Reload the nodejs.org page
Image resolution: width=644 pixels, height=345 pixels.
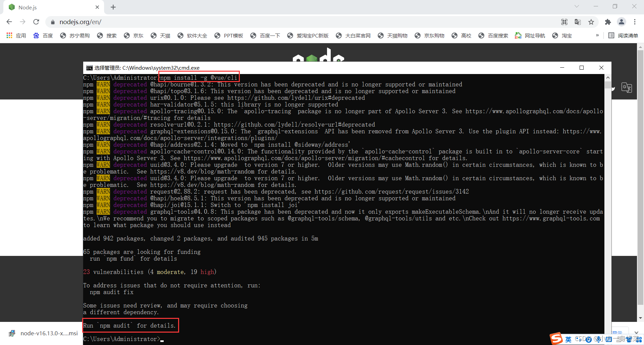tap(36, 22)
